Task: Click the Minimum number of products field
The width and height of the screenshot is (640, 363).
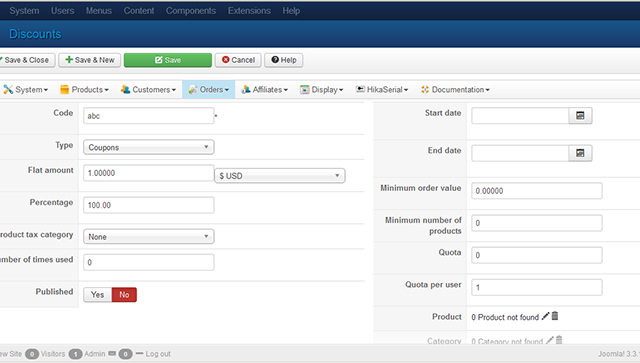Action: pyautogui.click(x=537, y=223)
